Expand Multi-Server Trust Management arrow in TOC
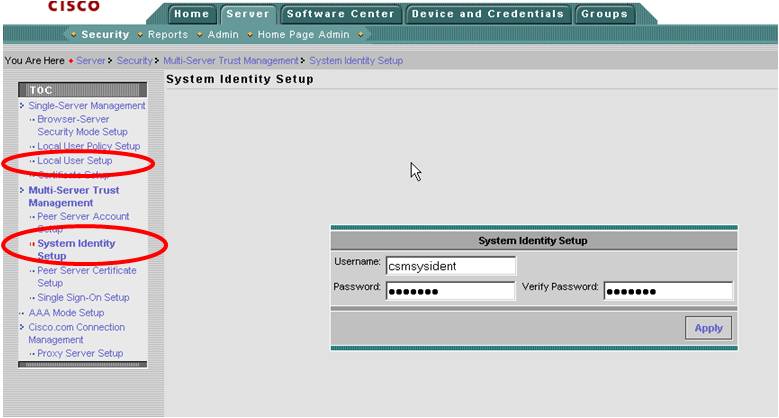779x418 pixels. pyautogui.click(x=22, y=190)
